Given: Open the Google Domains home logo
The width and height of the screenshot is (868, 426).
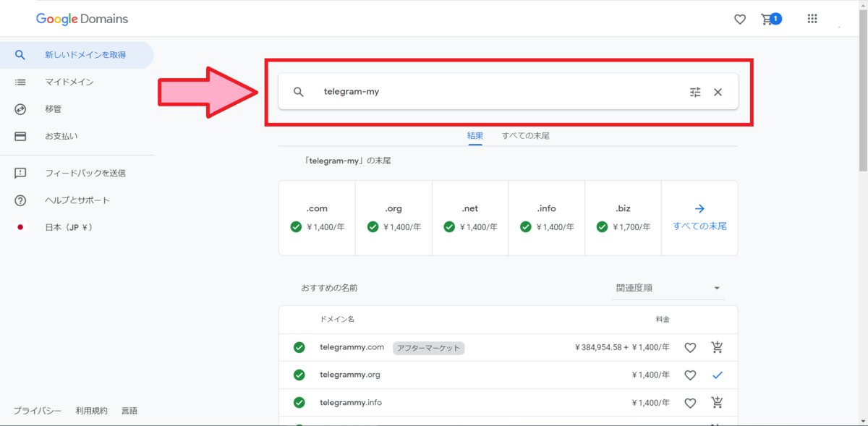Looking at the screenshot, I should pyautogui.click(x=82, y=19).
